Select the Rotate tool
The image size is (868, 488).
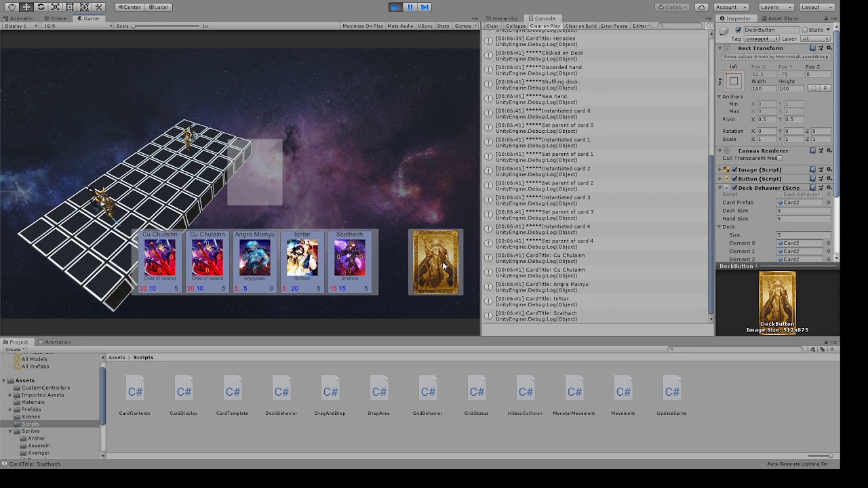click(x=41, y=7)
